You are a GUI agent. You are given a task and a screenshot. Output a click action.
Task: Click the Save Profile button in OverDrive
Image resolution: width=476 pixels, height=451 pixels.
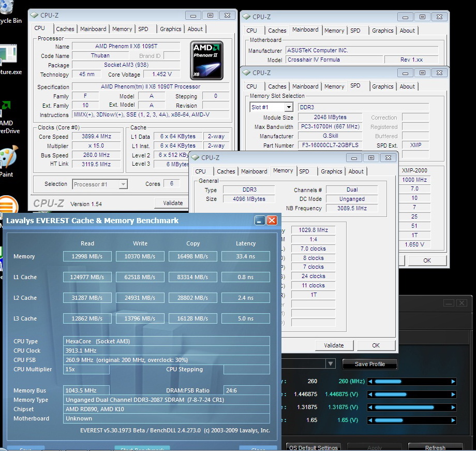[370, 364]
